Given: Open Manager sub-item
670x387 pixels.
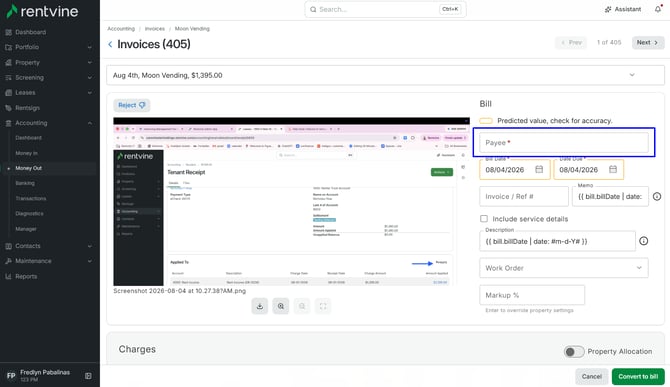Looking at the screenshot, I should tap(26, 229).
